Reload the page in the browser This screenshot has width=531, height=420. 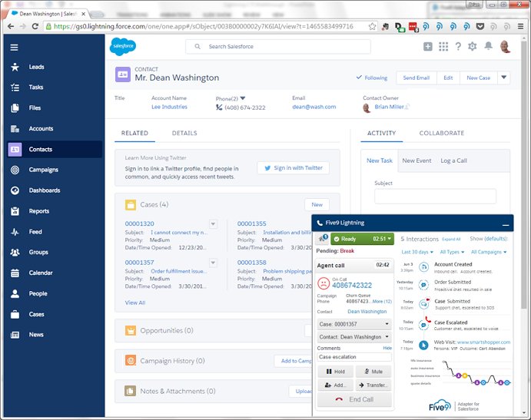(x=35, y=26)
